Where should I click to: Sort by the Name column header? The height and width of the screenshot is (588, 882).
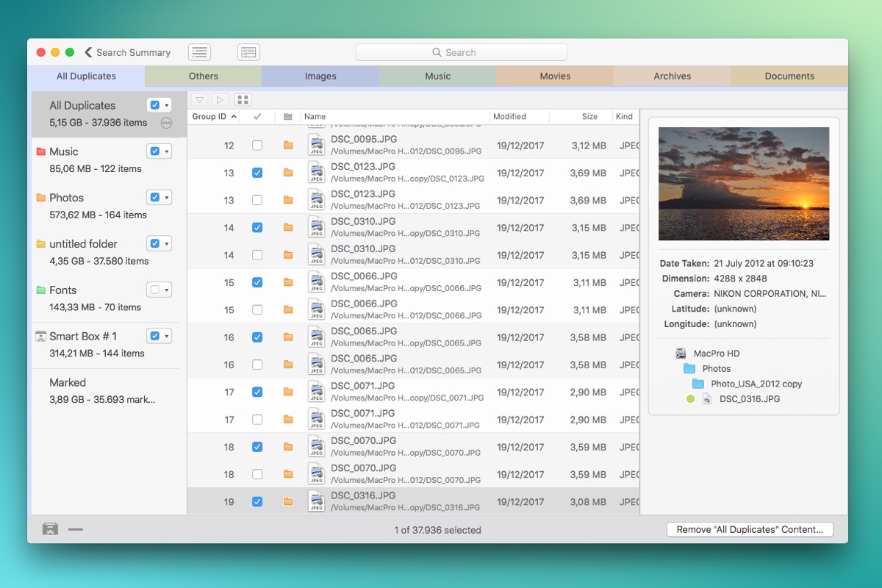[395, 116]
